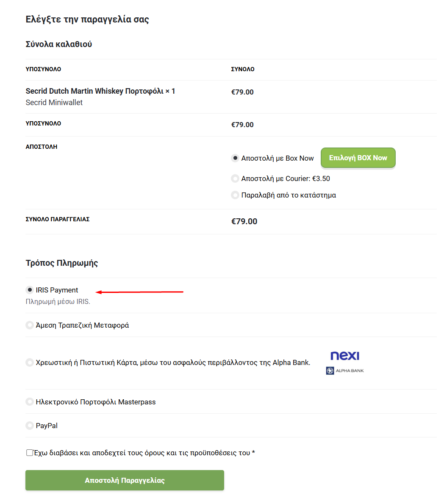Choose PayPal as payment method
This screenshot has width=444, height=504.
[x=30, y=426]
